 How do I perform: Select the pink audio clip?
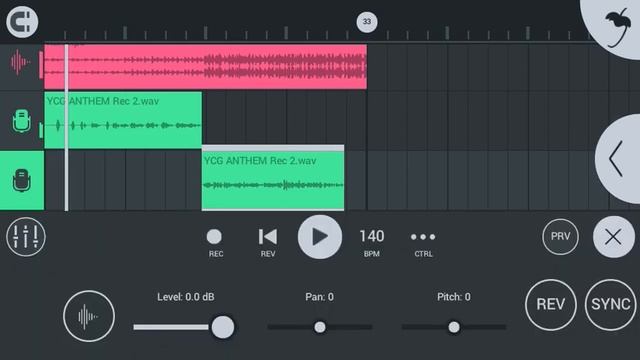(x=205, y=67)
